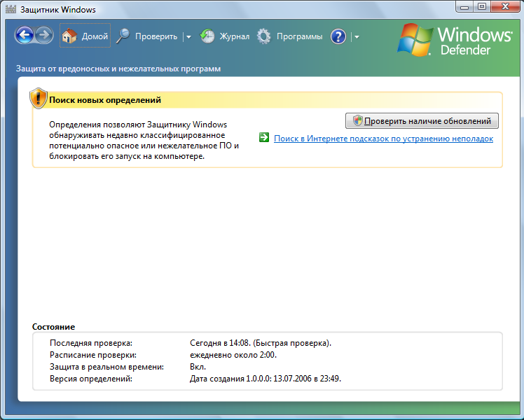Click Последняя проверка label
Viewport: 524px width, 420px height.
coord(91,343)
